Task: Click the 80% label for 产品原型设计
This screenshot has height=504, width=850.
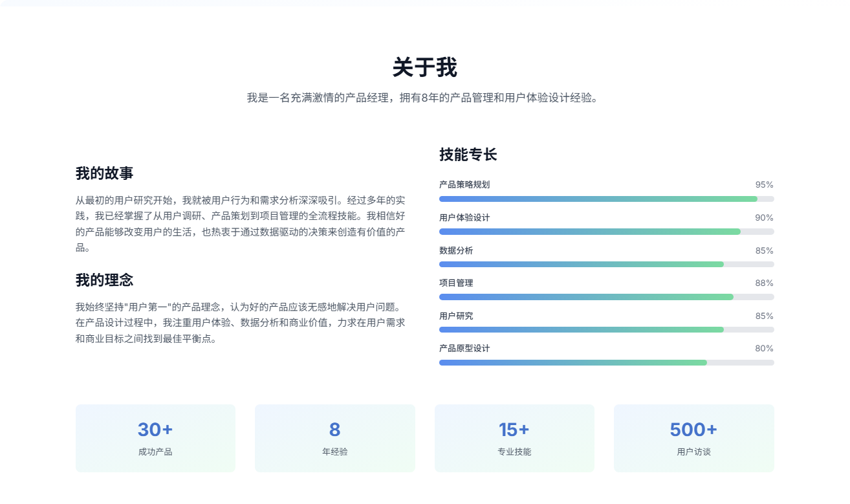Action: click(x=764, y=348)
